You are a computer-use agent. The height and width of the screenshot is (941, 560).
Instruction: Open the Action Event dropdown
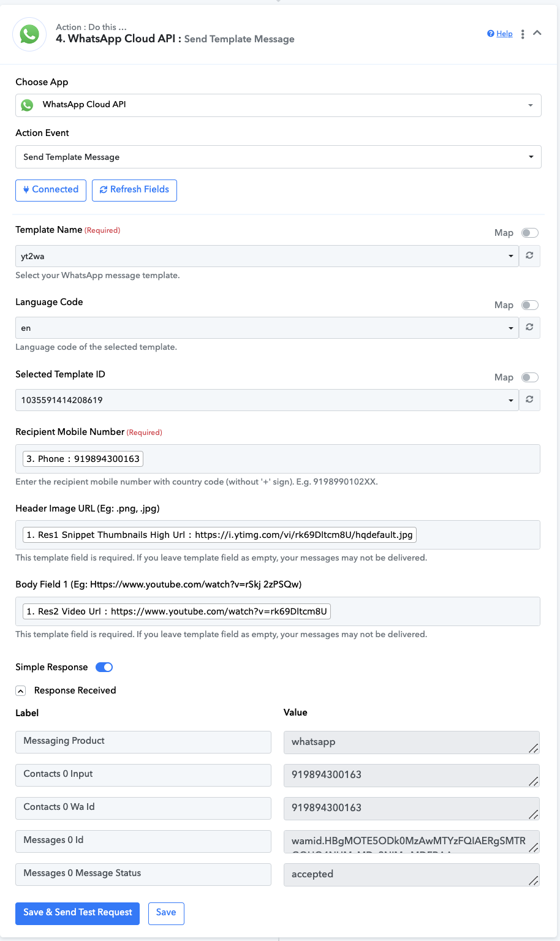[278, 157]
